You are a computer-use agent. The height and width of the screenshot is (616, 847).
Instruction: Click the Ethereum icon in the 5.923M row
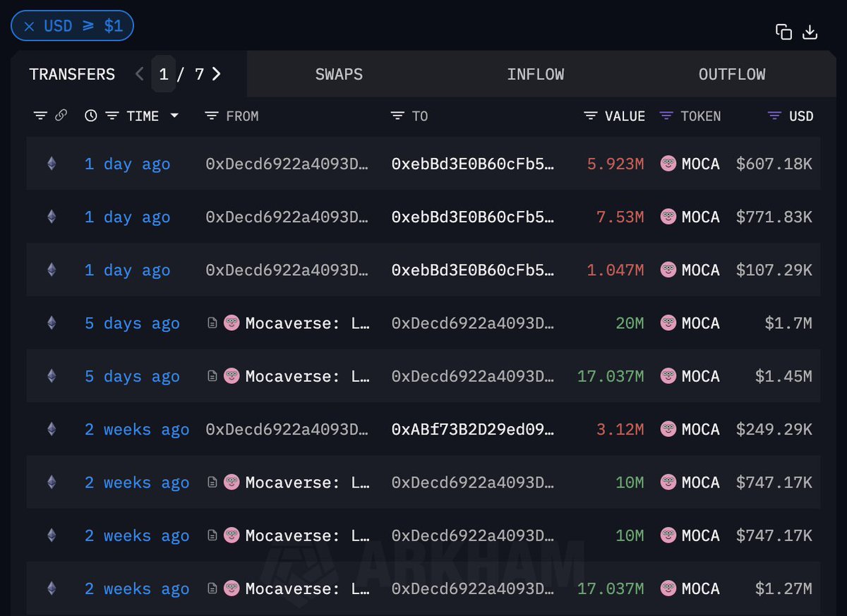(52, 164)
